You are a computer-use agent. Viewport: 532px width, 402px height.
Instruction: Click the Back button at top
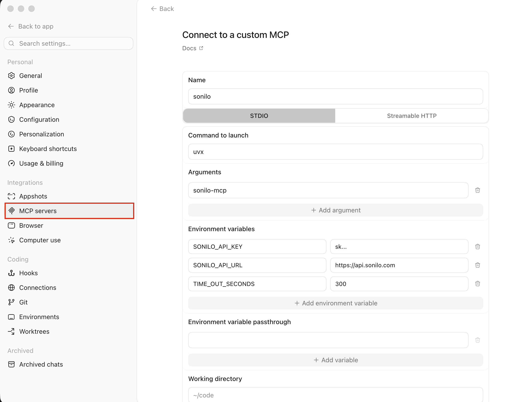(162, 9)
